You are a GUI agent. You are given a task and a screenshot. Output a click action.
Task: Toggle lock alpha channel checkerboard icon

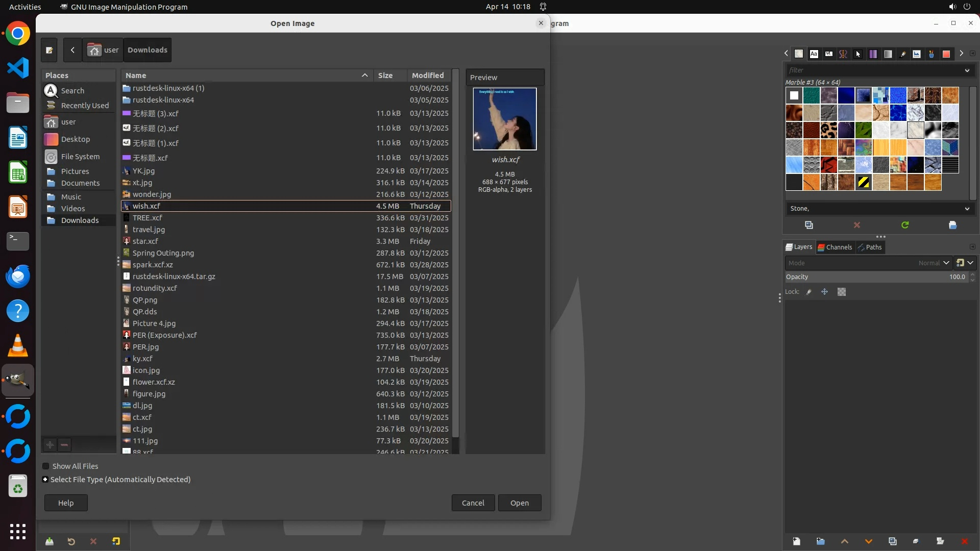tap(842, 292)
